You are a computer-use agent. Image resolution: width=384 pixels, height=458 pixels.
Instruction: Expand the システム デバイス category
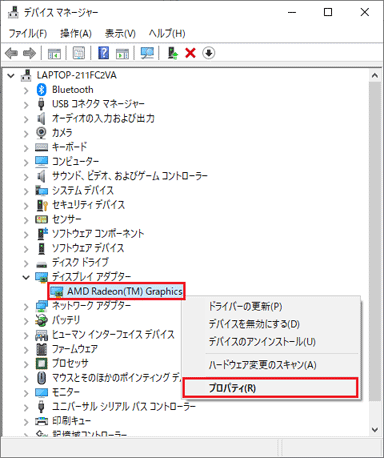26,191
